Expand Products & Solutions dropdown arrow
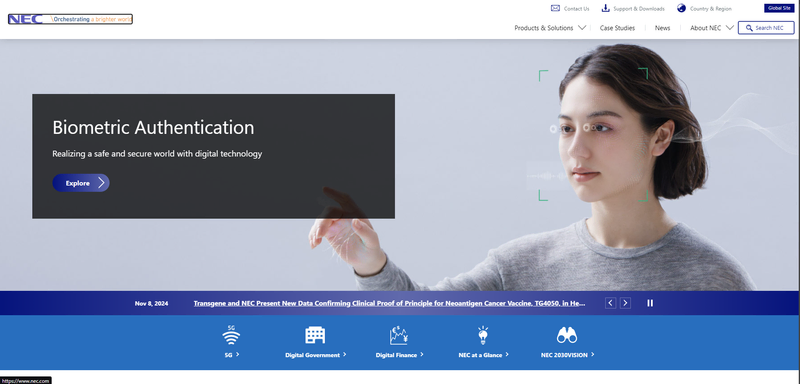The image size is (800, 384). (x=582, y=28)
